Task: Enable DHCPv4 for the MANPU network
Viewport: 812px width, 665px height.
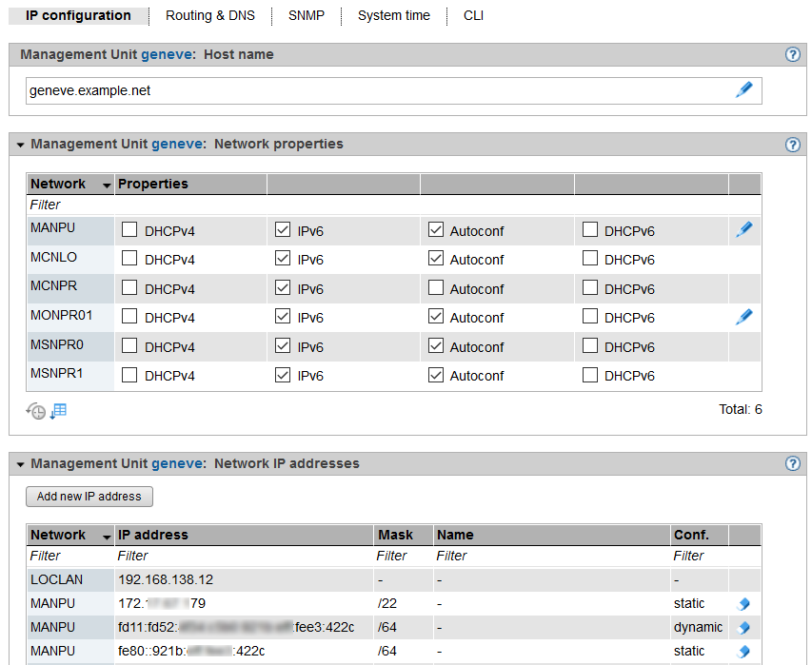Action: point(129,230)
